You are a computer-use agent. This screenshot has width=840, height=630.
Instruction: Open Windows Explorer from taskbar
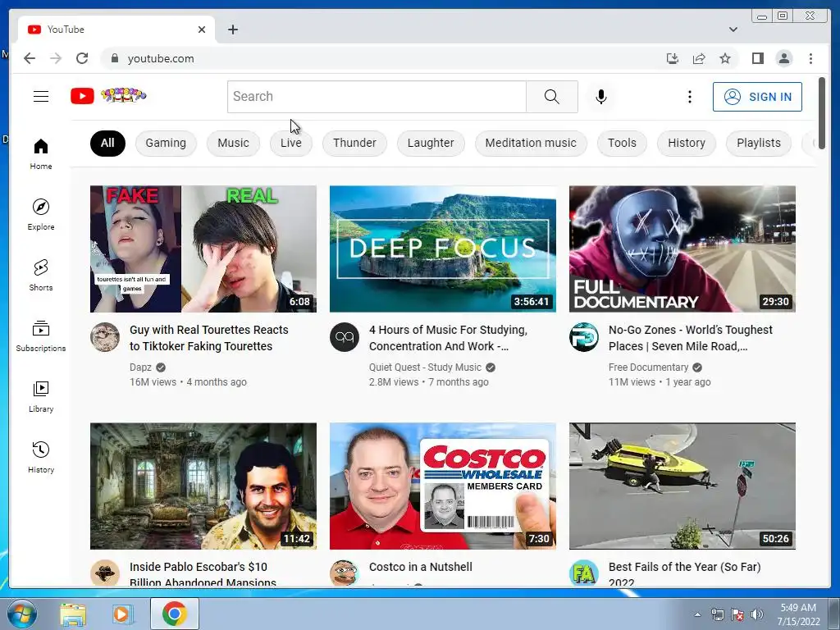coord(72,614)
